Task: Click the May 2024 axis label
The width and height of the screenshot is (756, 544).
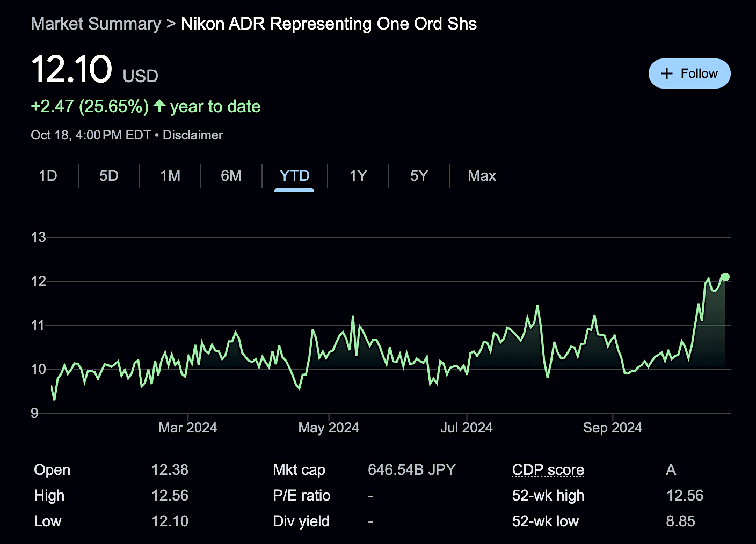Action: (329, 428)
